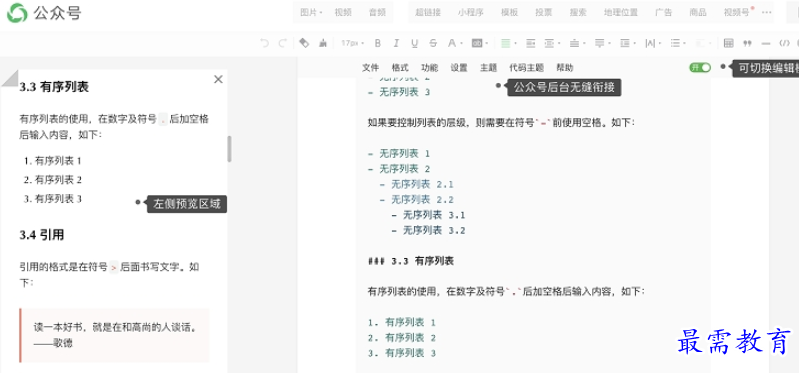This screenshot has height=373, width=799.
Task: Insert a blockquote via quote icon
Action: (x=748, y=43)
